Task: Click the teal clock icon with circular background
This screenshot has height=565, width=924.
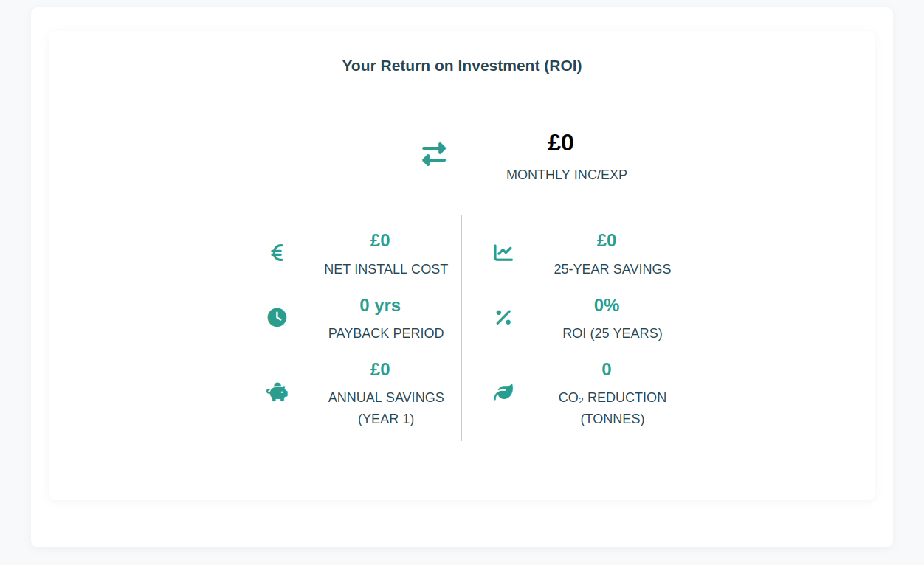Action: pos(277,317)
